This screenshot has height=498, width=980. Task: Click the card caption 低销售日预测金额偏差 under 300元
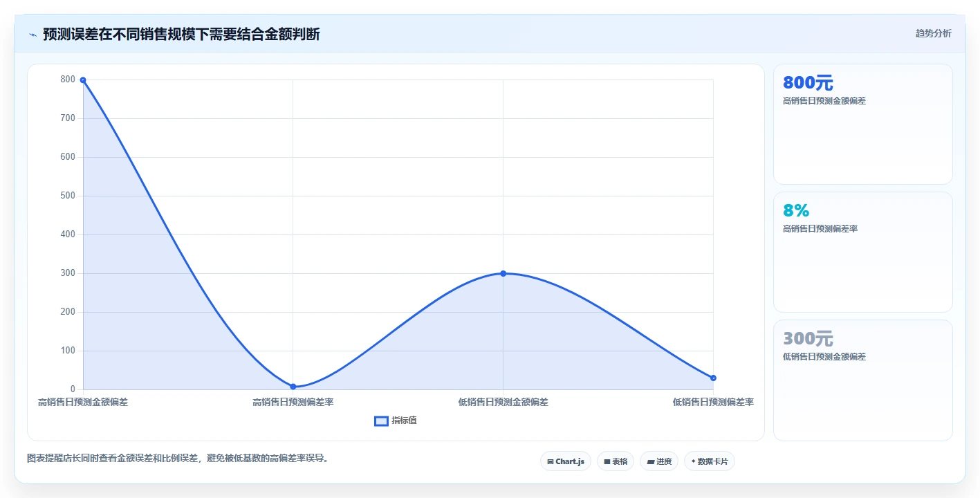click(824, 357)
